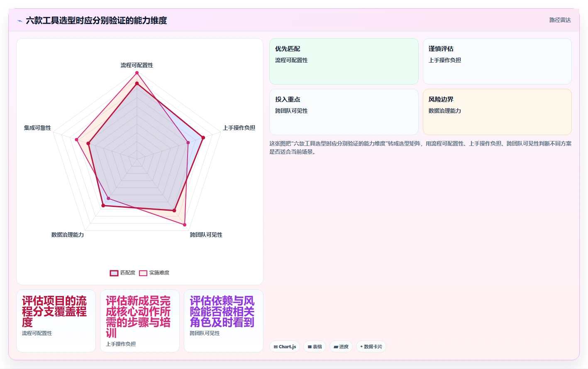Click 匹配度 data point on 集成可靠性 axis
588x369 pixels.
pyautogui.click(x=88, y=143)
